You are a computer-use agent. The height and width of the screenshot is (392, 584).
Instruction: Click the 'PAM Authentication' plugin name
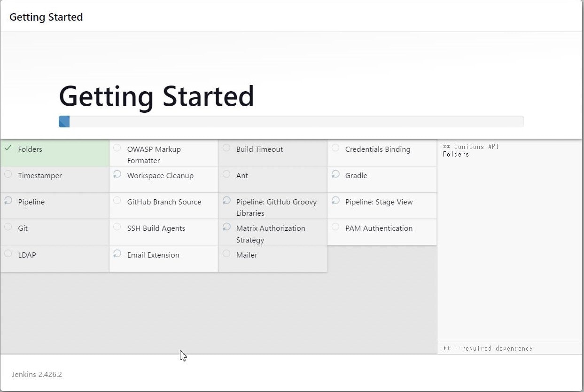click(x=379, y=228)
